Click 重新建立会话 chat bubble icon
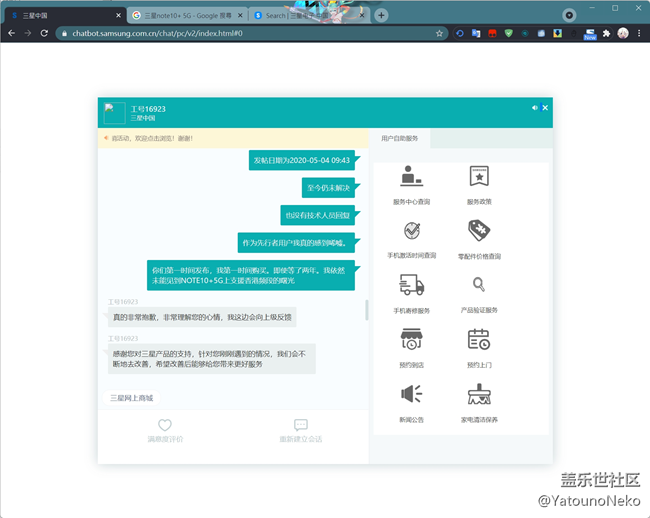 (301, 425)
